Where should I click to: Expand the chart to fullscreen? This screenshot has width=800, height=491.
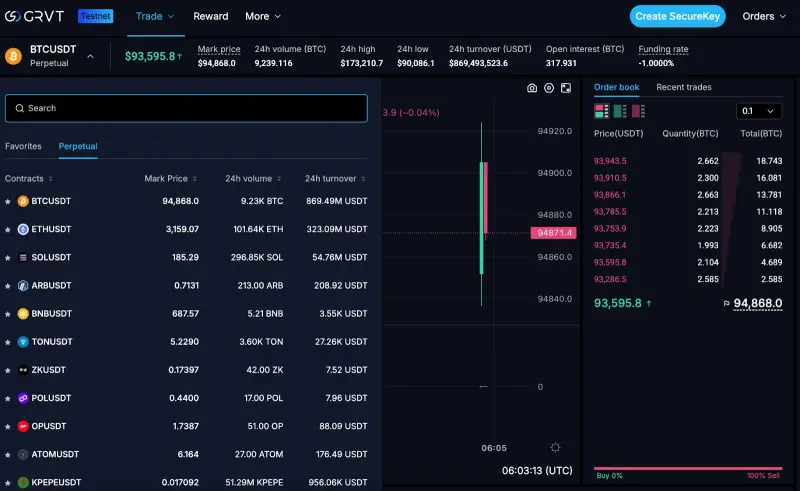[x=566, y=88]
